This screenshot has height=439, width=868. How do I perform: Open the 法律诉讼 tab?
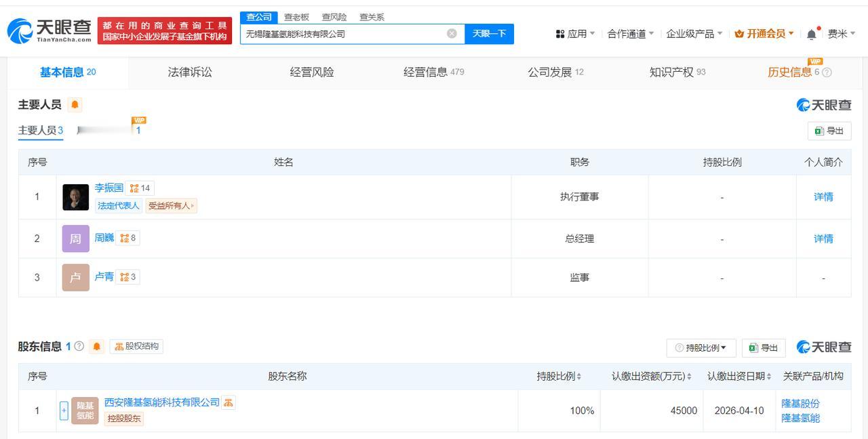190,72
